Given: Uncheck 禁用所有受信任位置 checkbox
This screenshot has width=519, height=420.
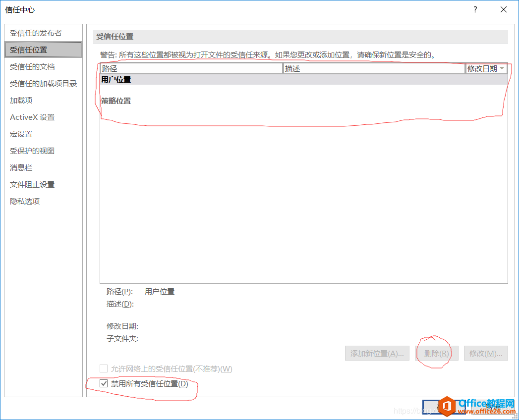Looking at the screenshot, I should 104,383.
